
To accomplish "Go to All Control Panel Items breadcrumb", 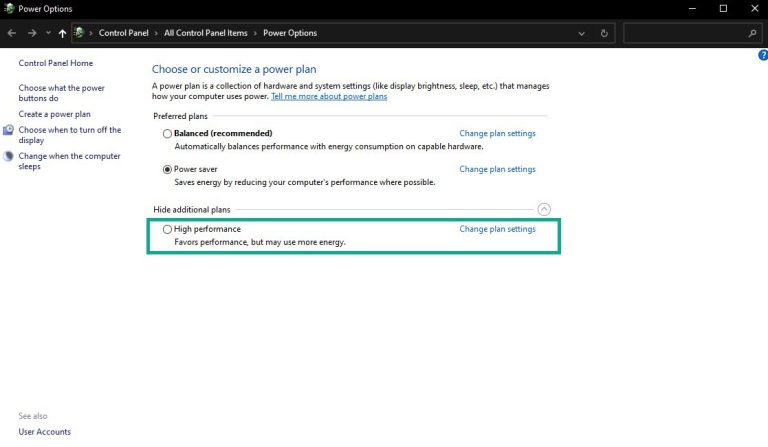I will point(205,33).
